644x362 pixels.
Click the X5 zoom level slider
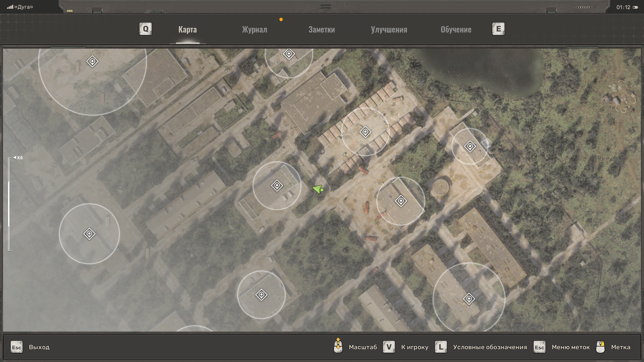click(9, 203)
